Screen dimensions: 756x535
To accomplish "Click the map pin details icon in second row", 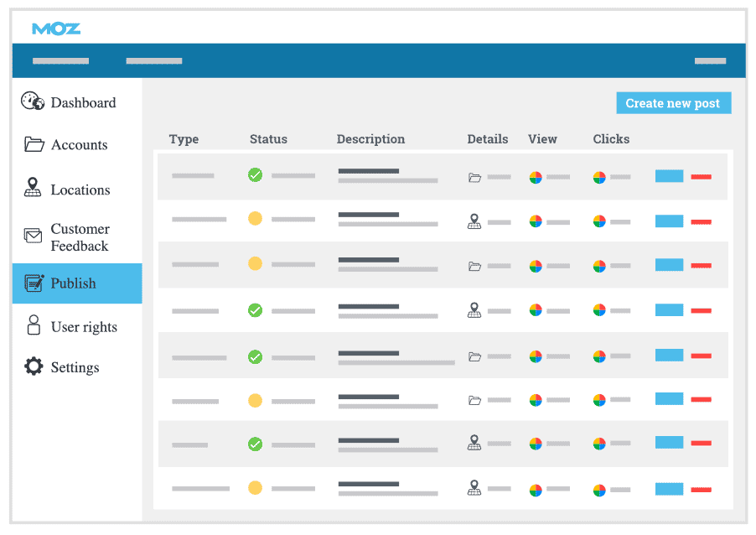I will (x=474, y=221).
